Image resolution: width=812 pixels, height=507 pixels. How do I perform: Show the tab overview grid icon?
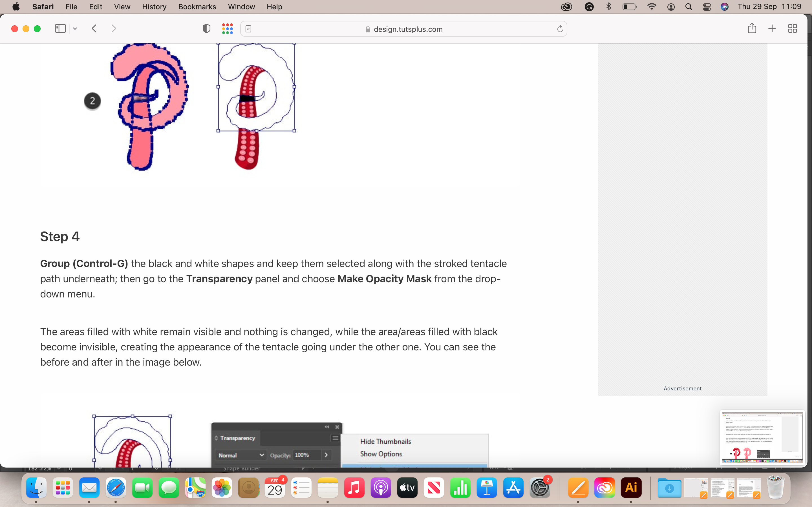point(793,29)
